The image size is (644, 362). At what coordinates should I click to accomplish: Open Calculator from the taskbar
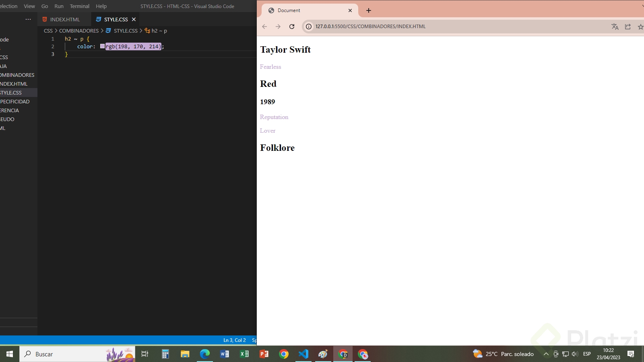[165, 354]
